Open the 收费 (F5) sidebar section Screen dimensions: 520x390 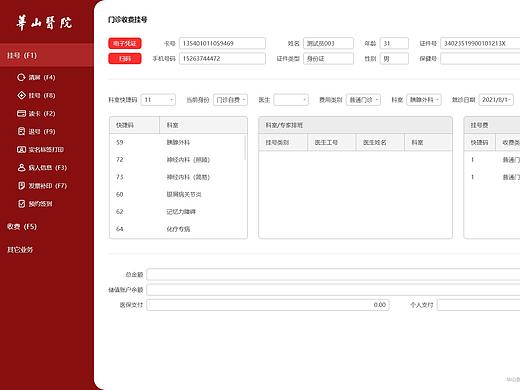[22, 227]
